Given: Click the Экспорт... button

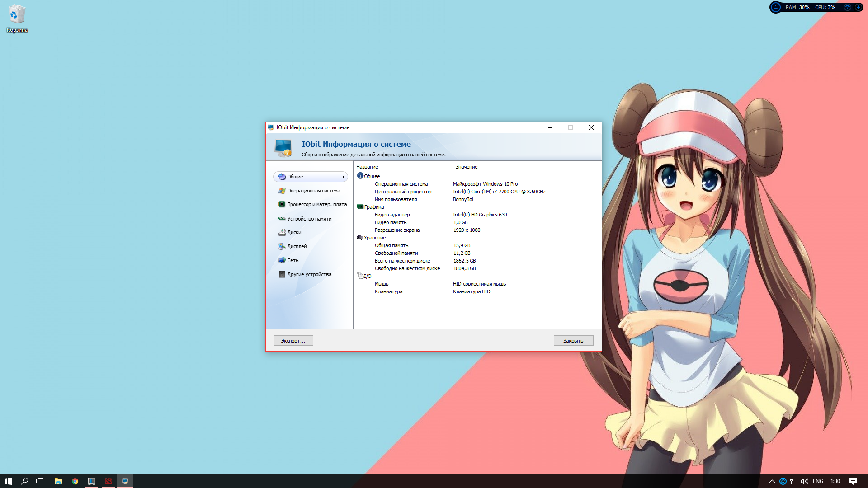Looking at the screenshot, I should click(x=293, y=341).
